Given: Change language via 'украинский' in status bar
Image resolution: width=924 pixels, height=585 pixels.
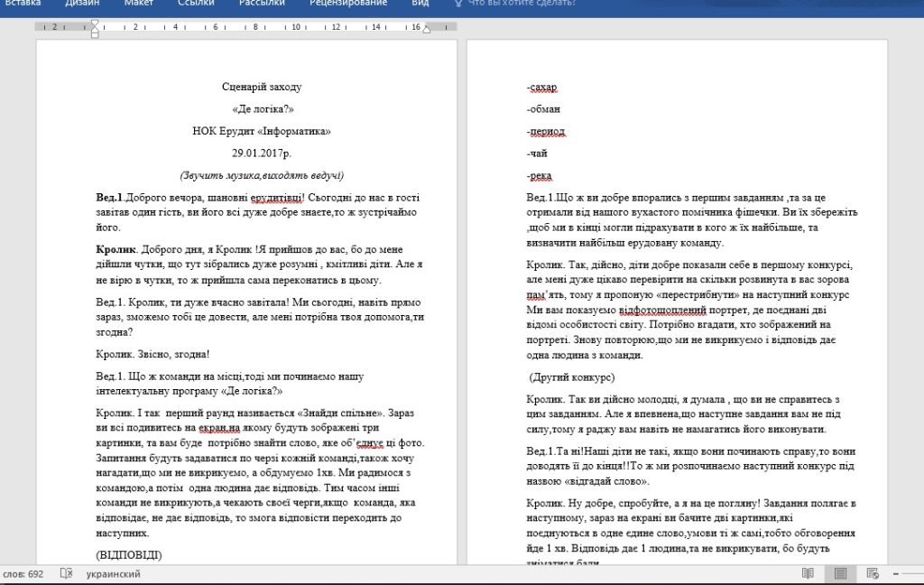Looking at the screenshot, I should point(113,574).
